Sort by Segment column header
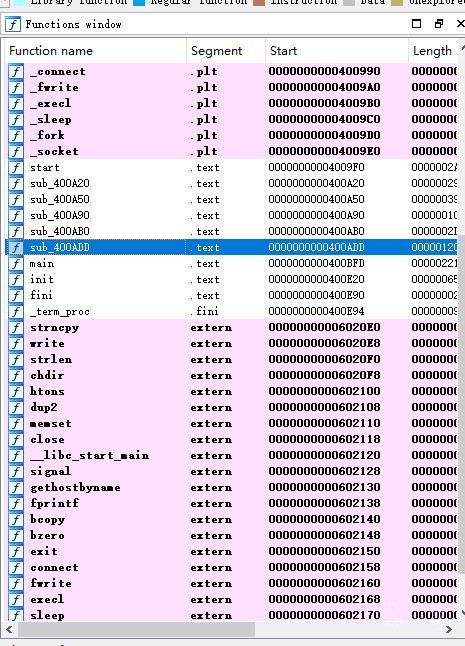Screen dimensions: 465x646 [226, 51]
